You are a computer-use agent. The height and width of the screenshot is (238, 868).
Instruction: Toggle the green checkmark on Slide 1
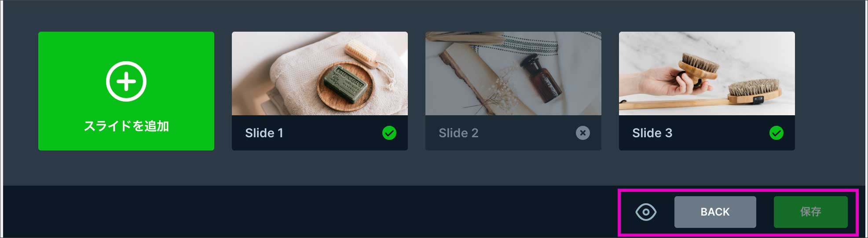(389, 133)
